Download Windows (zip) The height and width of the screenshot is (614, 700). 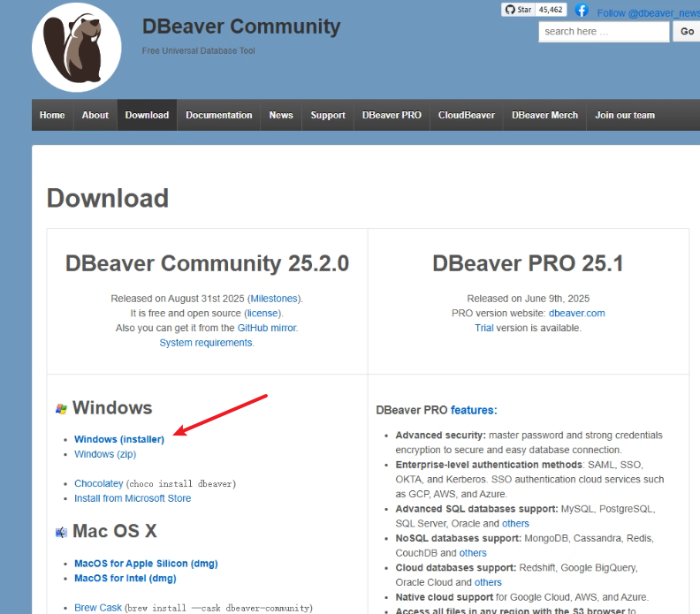(x=105, y=454)
